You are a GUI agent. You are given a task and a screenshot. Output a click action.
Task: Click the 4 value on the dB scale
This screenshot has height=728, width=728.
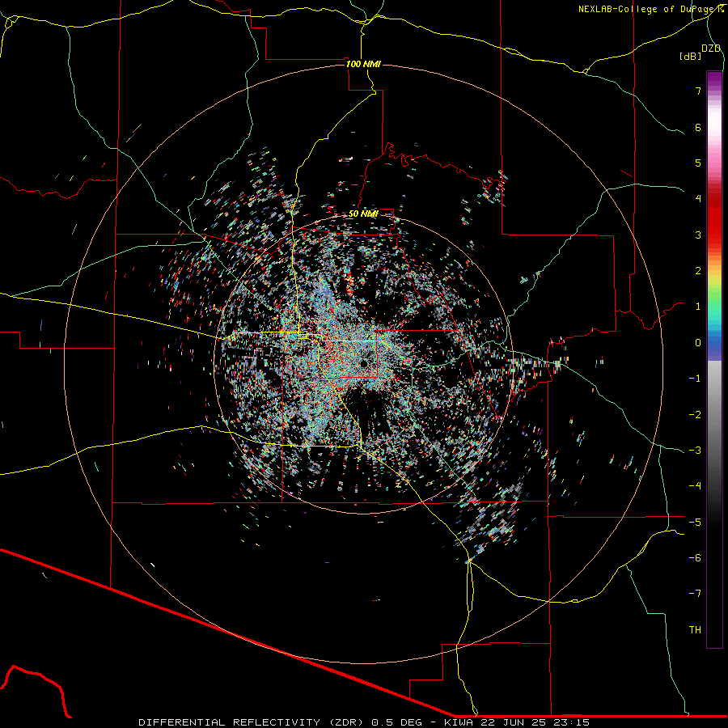point(698,199)
